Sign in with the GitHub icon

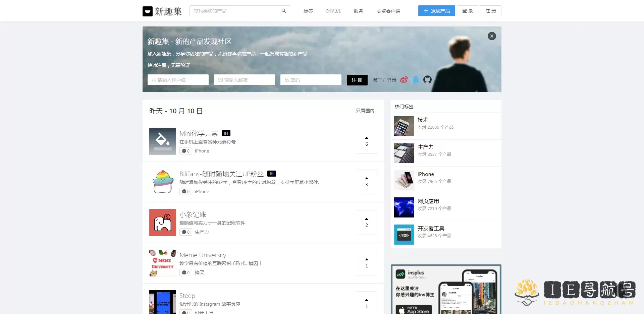point(427,80)
